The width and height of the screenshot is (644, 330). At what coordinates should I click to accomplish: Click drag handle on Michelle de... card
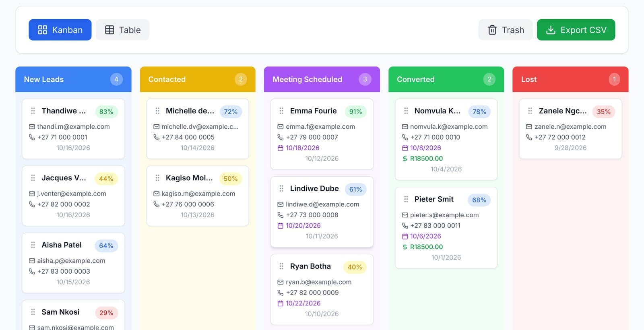(157, 111)
